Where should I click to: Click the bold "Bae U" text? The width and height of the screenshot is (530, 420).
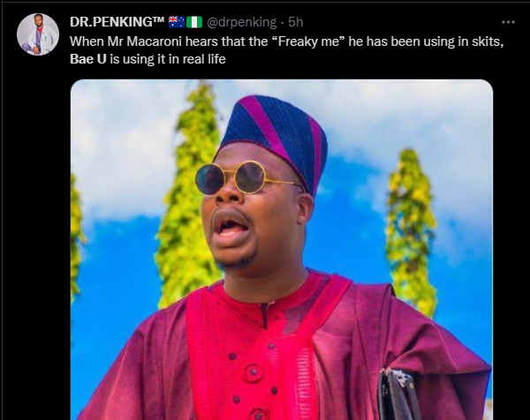[x=88, y=59]
